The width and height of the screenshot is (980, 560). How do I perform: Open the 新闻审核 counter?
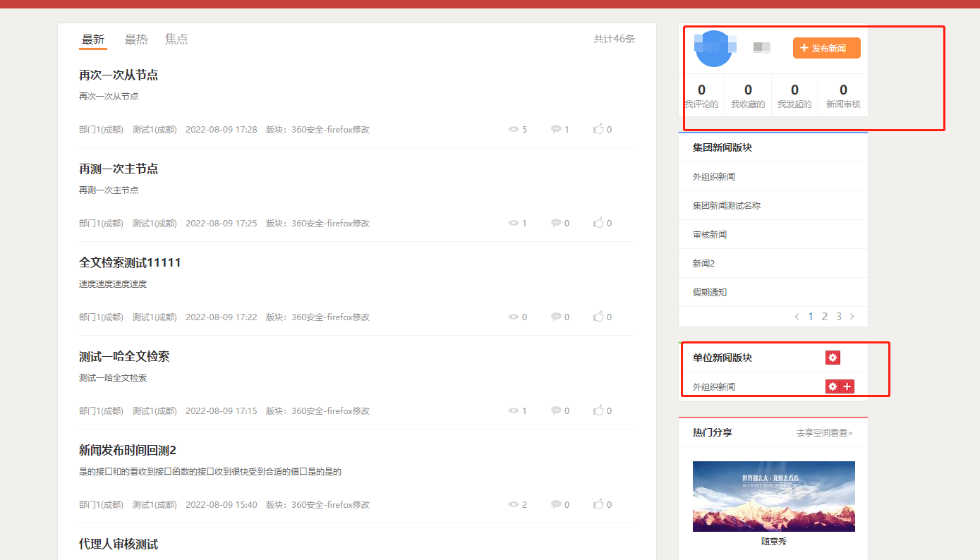pos(843,97)
